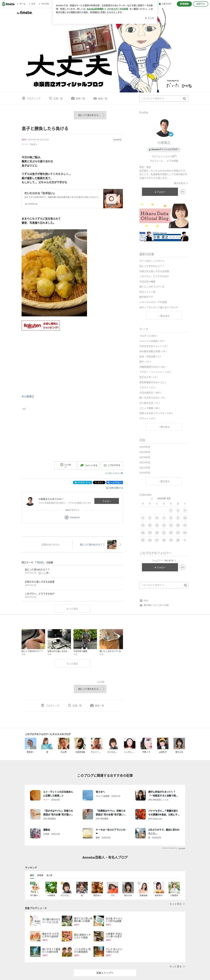This screenshot has width=210, height=980.
Task: Open 画像一覧 tab with camera icon
Action: pyautogui.click(x=78, y=98)
